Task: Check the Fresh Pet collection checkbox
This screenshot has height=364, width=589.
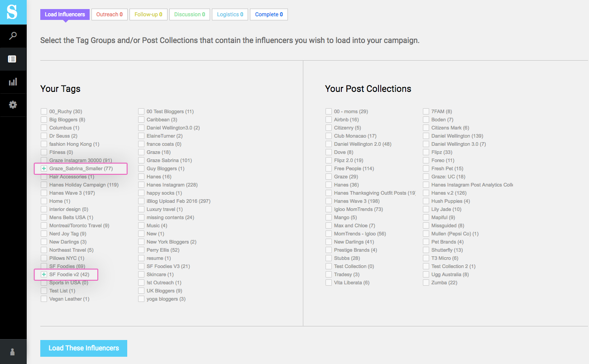Action: (426, 168)
